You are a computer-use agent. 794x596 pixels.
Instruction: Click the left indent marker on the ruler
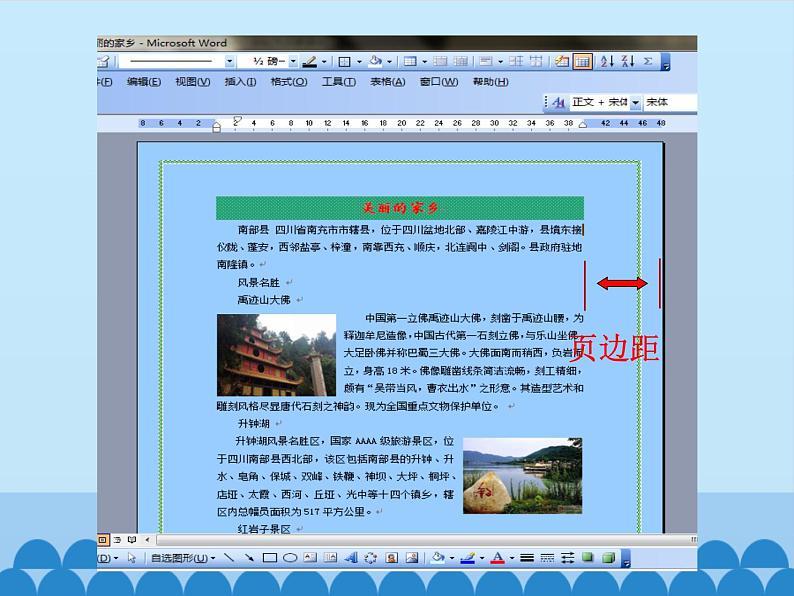(217, 129)
